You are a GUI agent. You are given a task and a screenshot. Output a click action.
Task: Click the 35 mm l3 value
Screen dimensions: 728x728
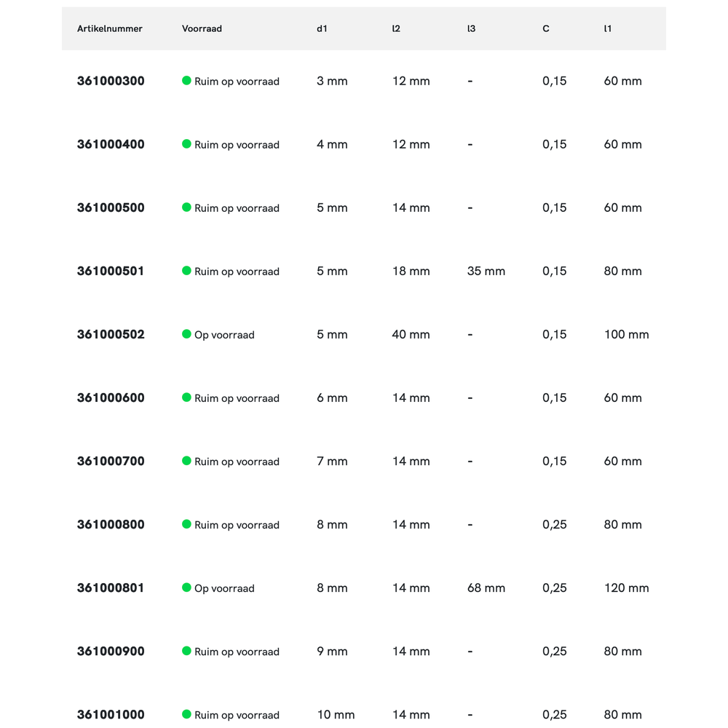(x=486, y=271)
